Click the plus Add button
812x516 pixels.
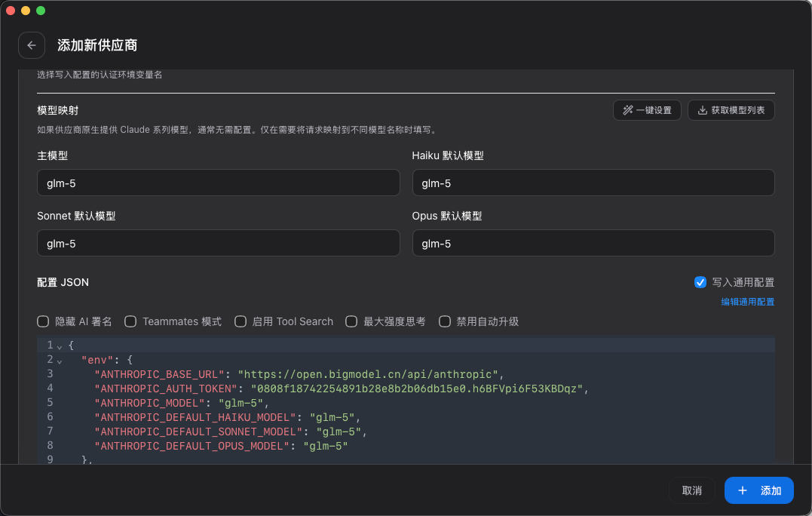point(758,490)
